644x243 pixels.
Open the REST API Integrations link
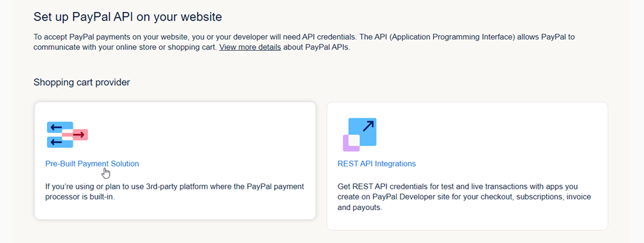(x=376, y=163)
